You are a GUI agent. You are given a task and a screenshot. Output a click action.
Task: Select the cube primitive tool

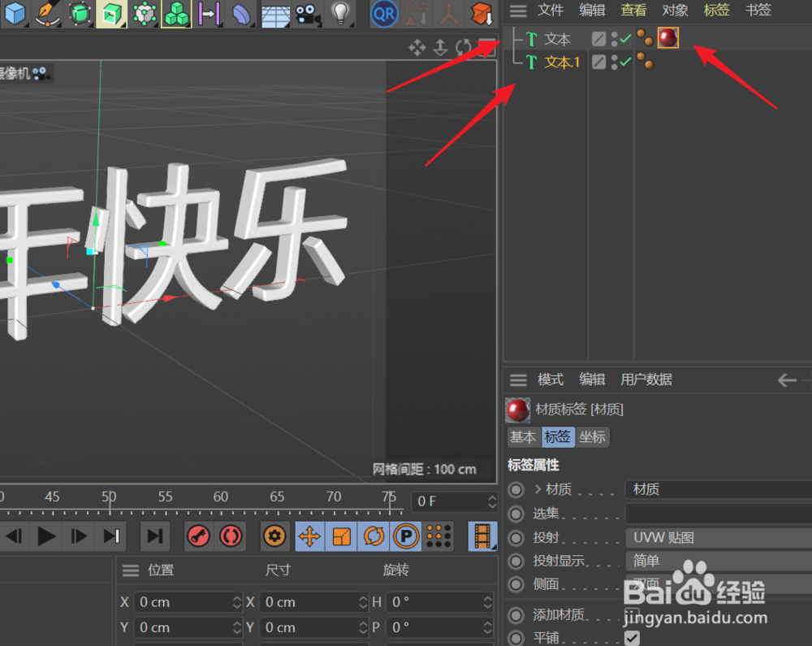pos(15,14)
